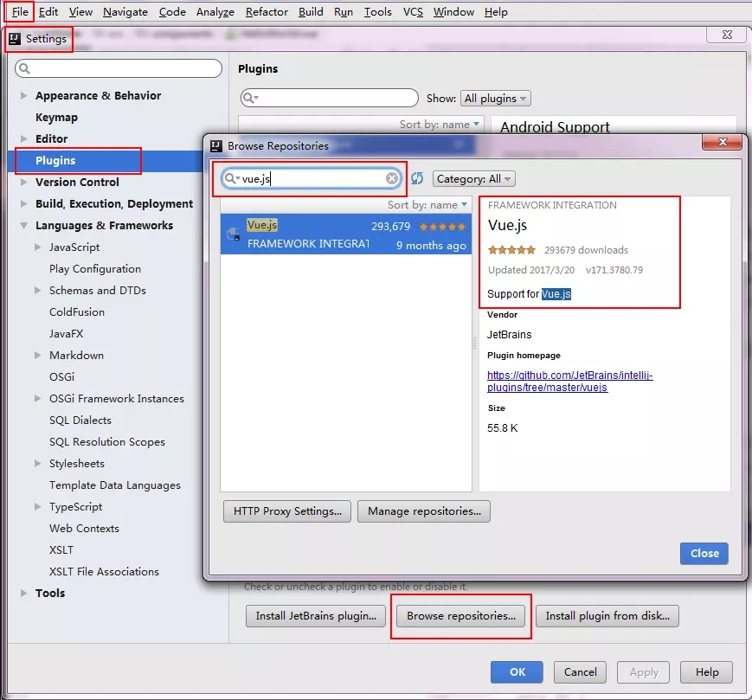752x700 pixels.
Task: Collapse Languages & Frameworks node
Action: pyautogui.click(x=23, y=225)
